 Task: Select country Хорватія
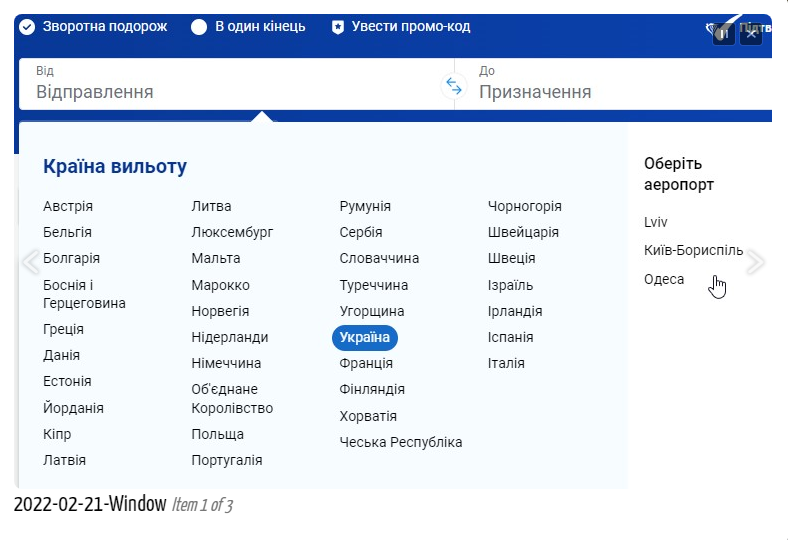(x=368, y=416)
